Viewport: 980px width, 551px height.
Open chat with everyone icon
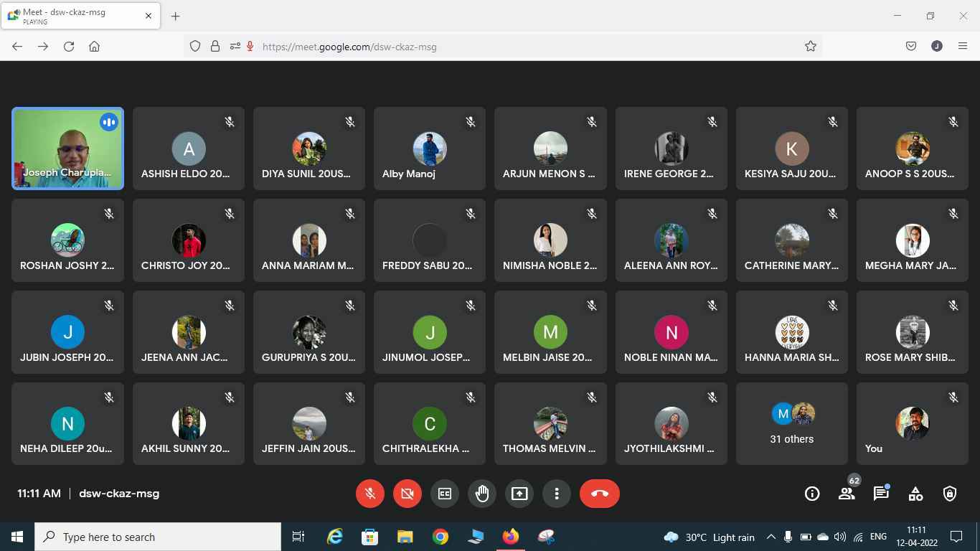881,494
